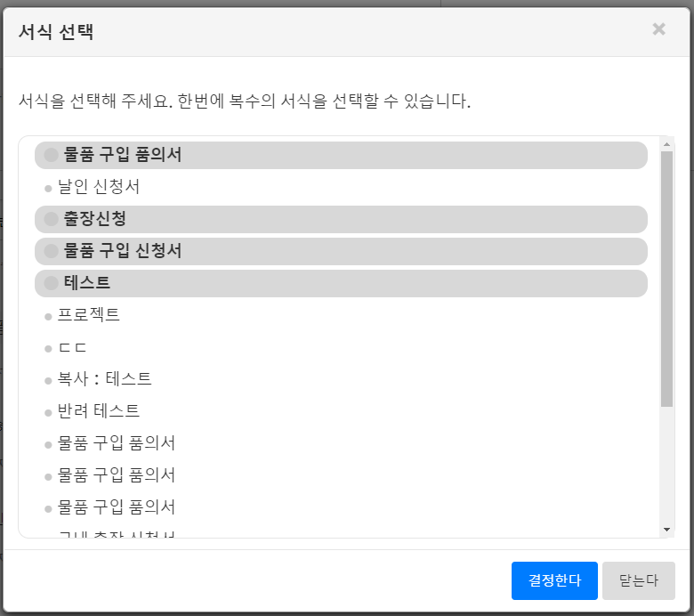Select the 프로젝트 form
Screen dimensions: 694x616
coord(89,315)
